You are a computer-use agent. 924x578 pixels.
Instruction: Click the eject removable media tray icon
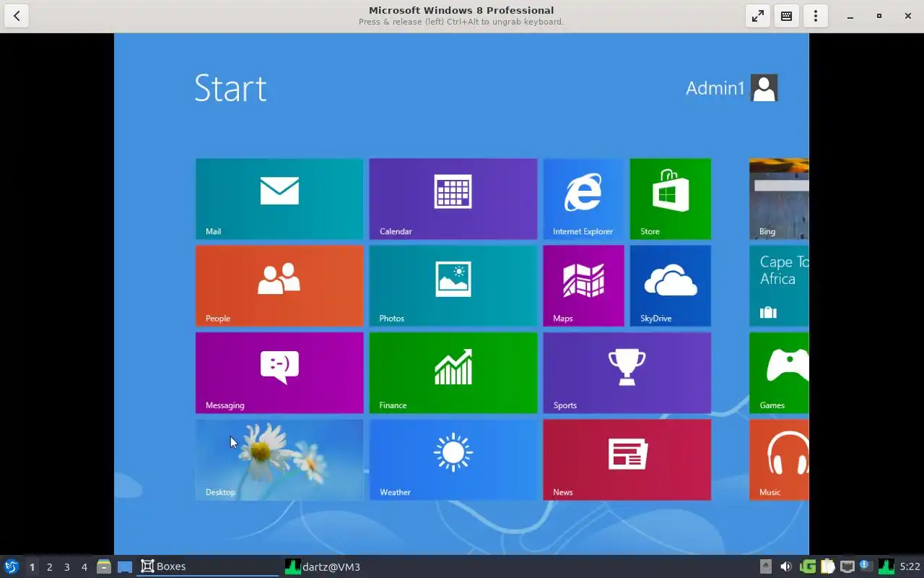point(766,566)
